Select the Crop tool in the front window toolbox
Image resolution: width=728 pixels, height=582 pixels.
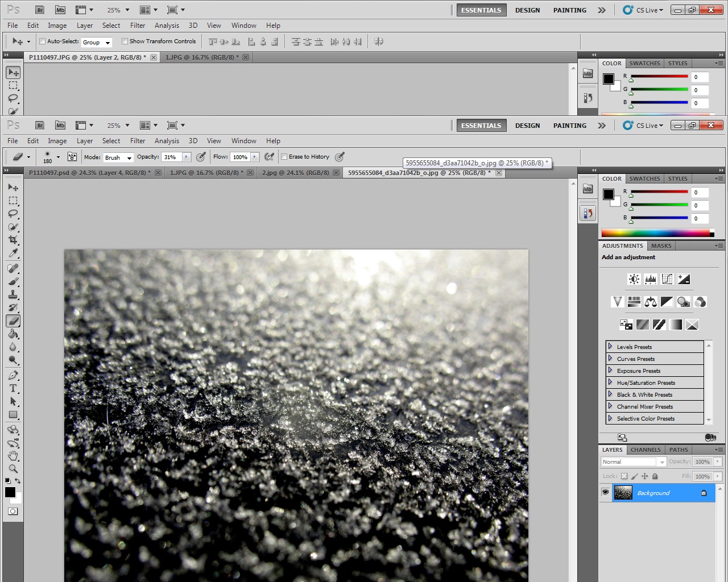point(13,240)
